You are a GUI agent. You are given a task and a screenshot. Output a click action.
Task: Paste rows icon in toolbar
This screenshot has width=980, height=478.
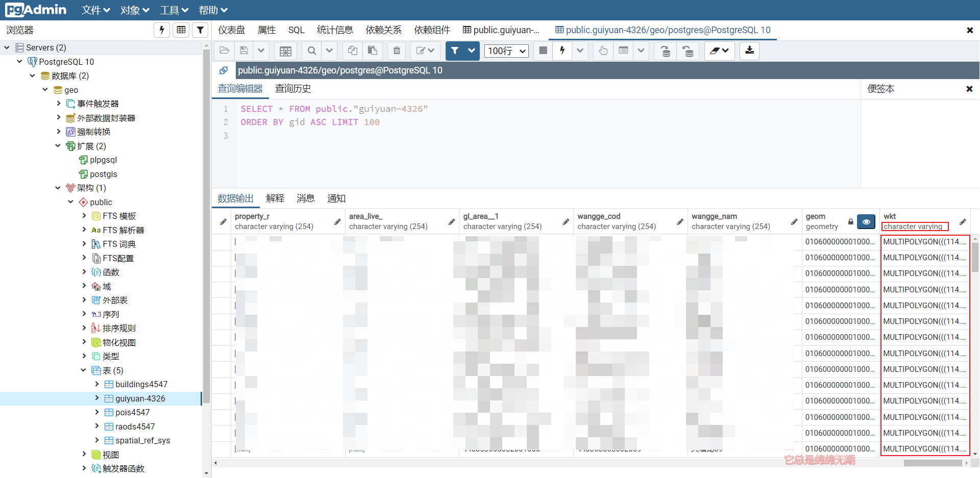pyautogui.click(x=373, y=51)
